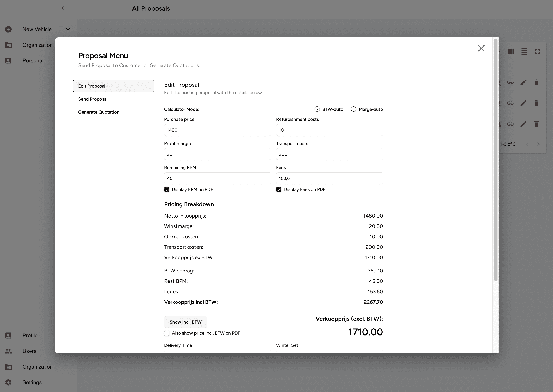The width and height of the screenshot is (553, 392).
Task: Go to the next page with the pagination arrow
Action: pos(538,144)
